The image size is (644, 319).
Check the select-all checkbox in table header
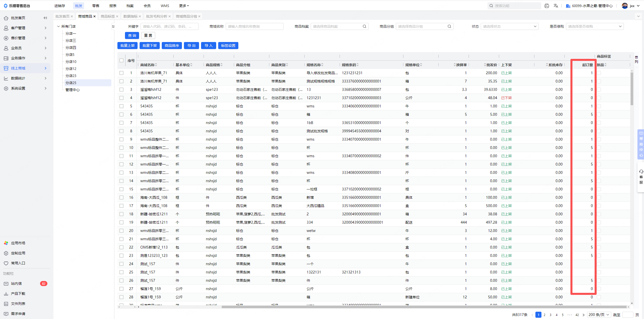[121, 60]
